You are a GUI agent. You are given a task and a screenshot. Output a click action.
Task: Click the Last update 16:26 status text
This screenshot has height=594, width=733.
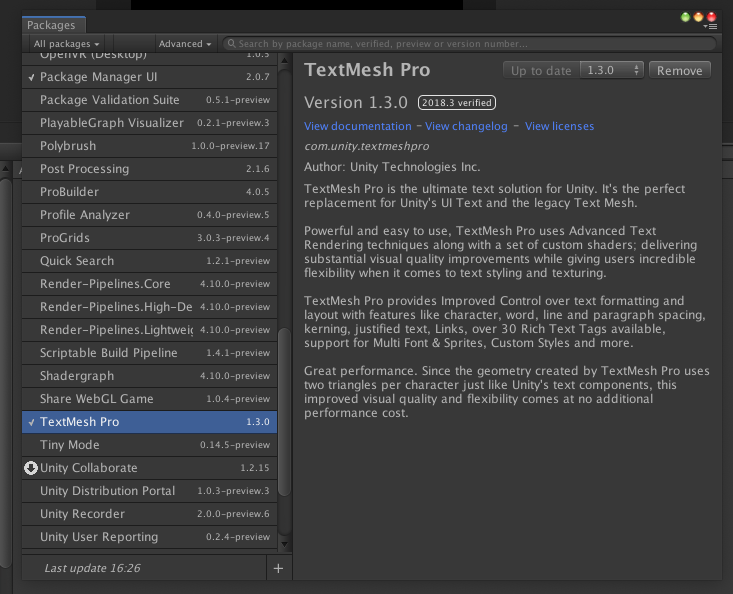click(x=92, y=568)
